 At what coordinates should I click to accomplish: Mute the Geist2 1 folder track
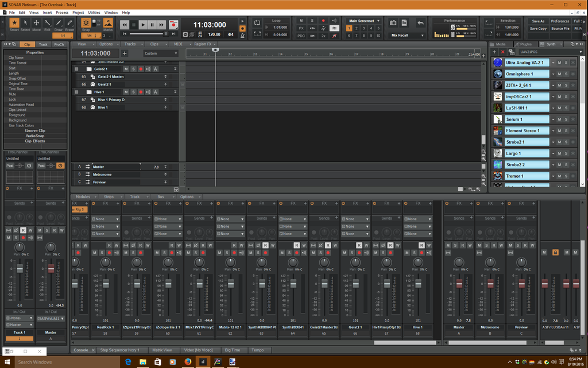click(x=126, y=69)
